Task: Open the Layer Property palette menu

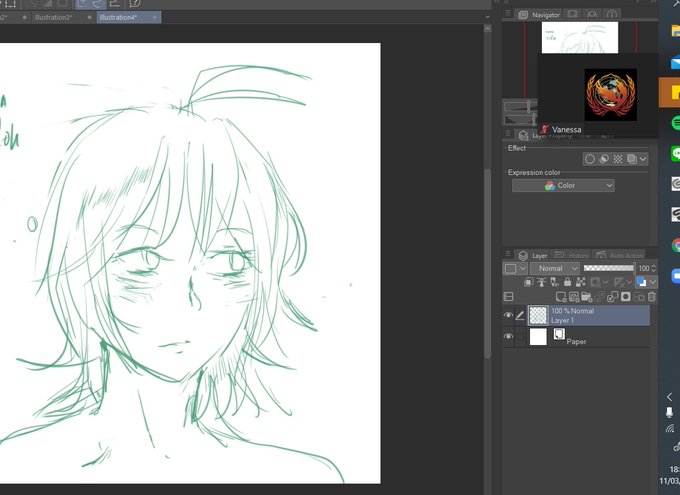Action: pos(508,133)
